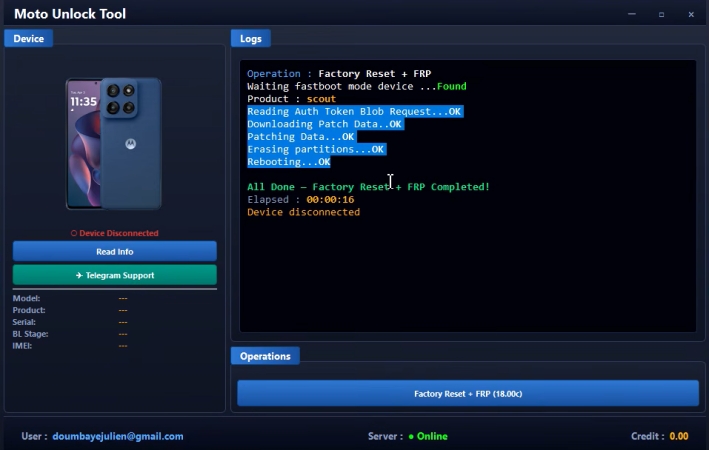Click the red Device Disconnected status icon
The height and width of the screenshot is (450, 709).
73,233
